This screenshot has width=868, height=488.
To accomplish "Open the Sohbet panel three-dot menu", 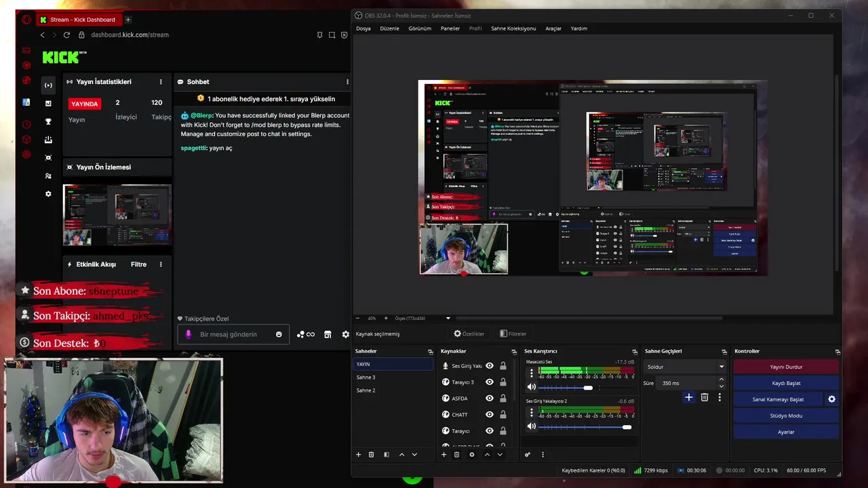I will coord(347,82).
